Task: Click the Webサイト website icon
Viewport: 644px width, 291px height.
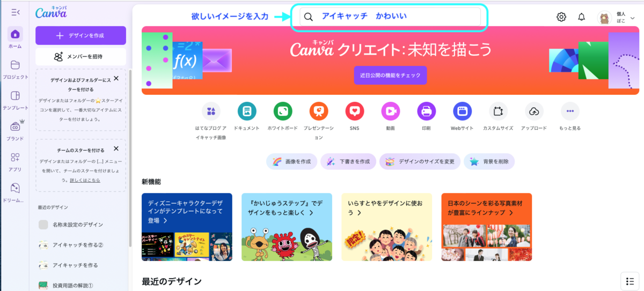Action: (x=462, y=111)
